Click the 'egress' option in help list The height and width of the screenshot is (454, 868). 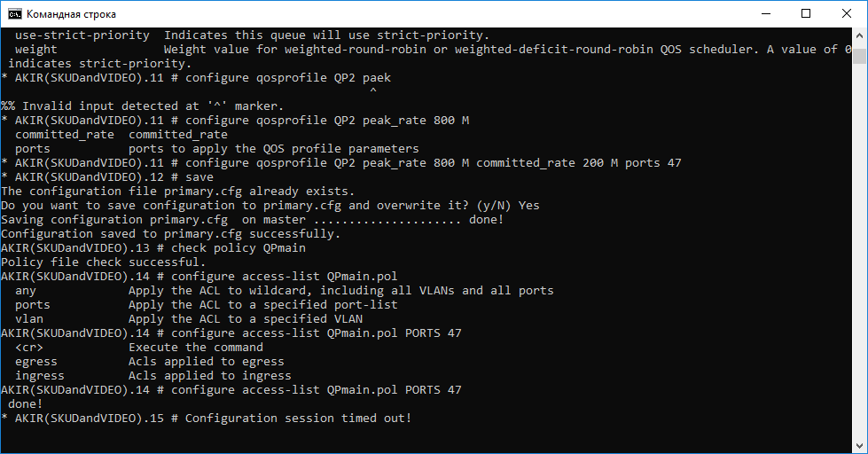(36, 362)
